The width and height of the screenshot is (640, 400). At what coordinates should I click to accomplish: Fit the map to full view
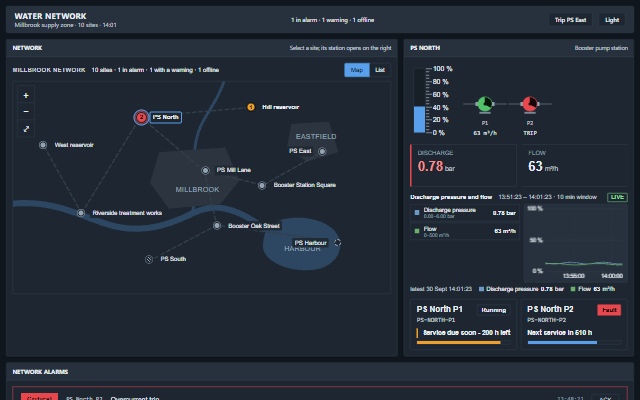click(x=26, y=129)
